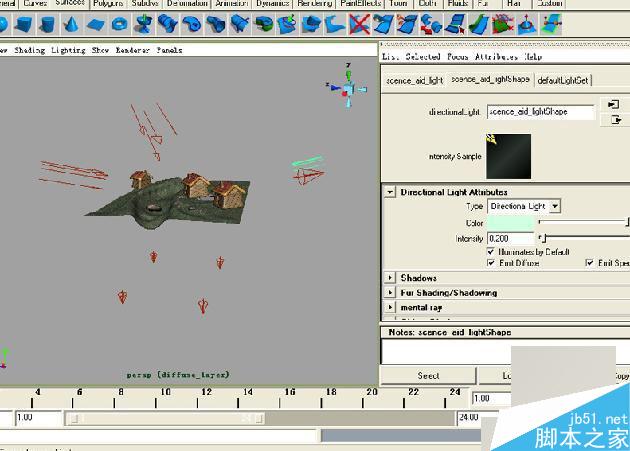Switch to defaultLightSet tab
The image size is (630, 451).
563,80
